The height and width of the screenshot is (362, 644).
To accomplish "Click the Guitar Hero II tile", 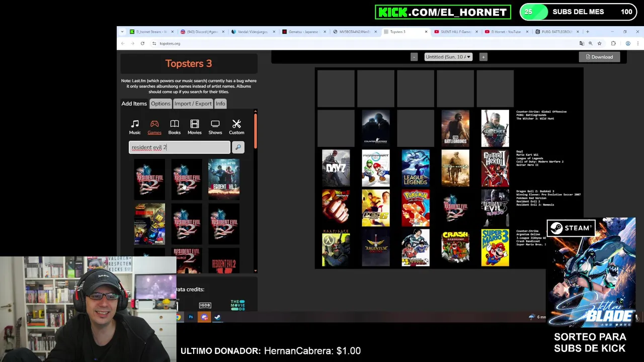I will click(x=495, y=168).
